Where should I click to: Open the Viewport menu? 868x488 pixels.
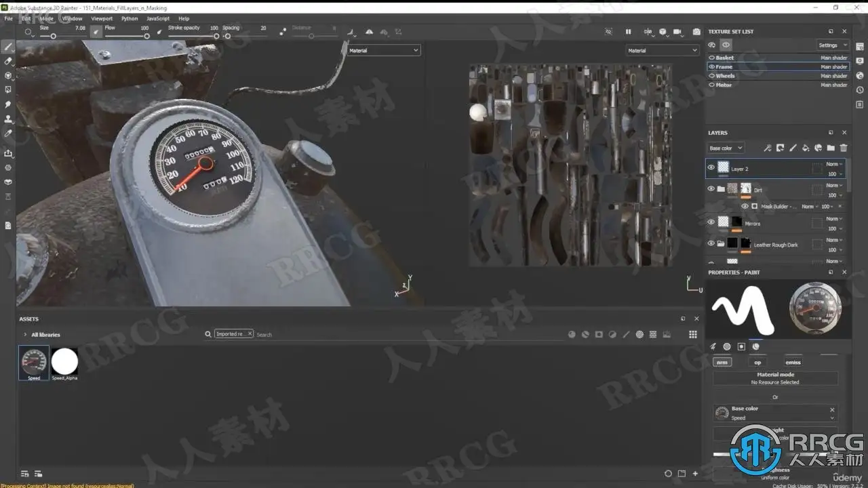102,18
